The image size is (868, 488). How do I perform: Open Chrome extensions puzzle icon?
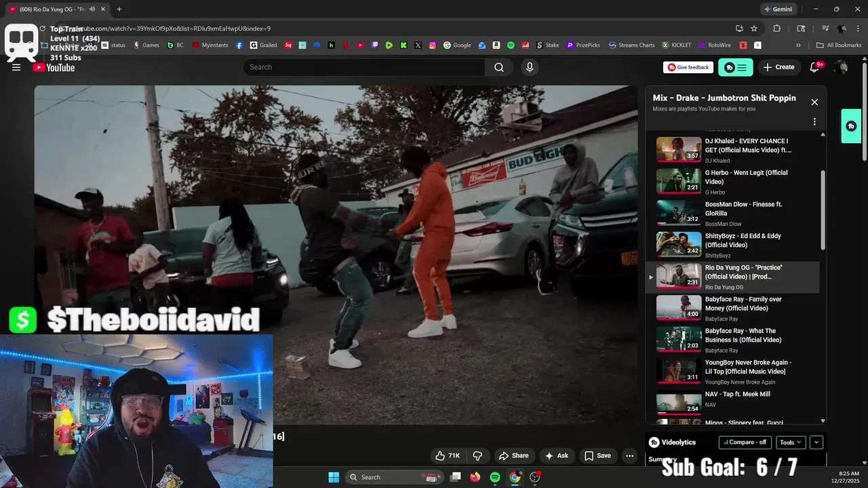click(777, 28)
